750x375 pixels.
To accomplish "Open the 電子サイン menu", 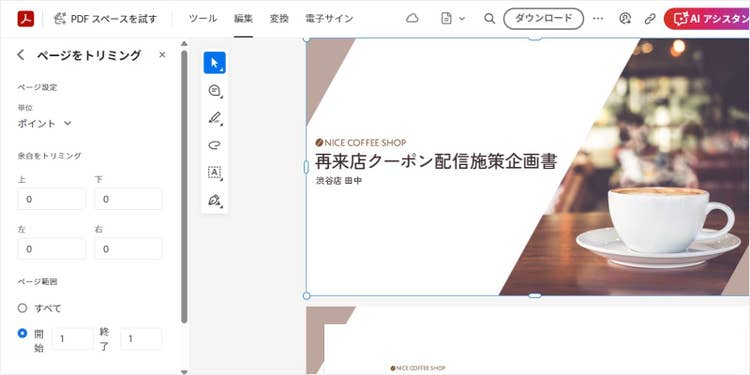I will [x=329, y=19].
